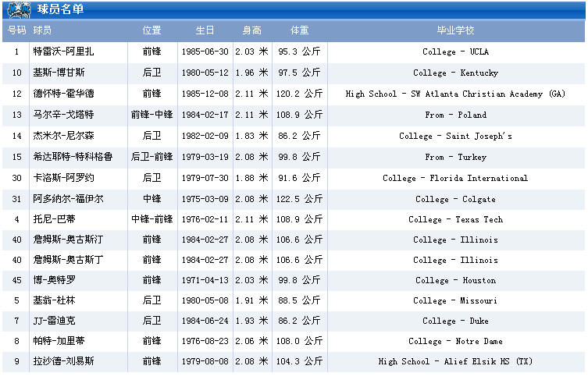Click school College - UCLA
588x387 pixels.
pos(455,51)
